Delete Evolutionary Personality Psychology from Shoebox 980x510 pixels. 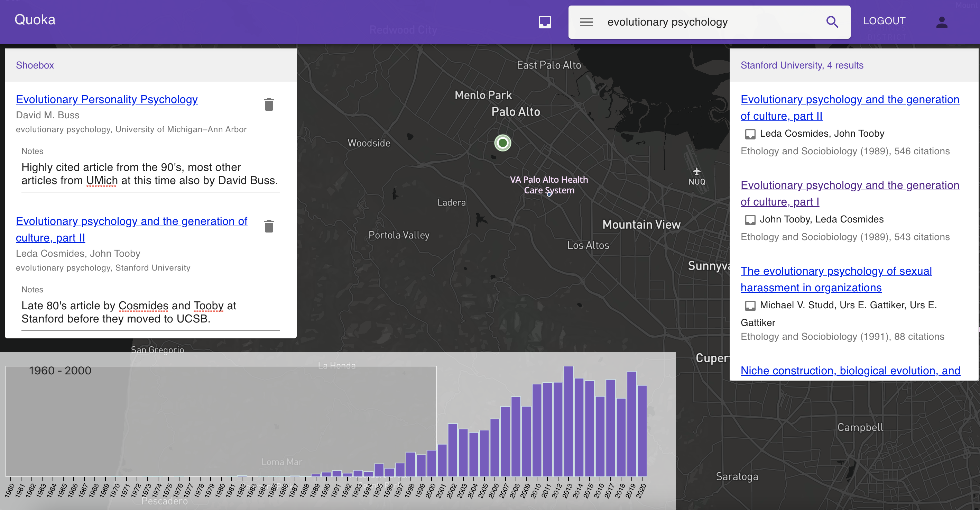coord(269,104)
